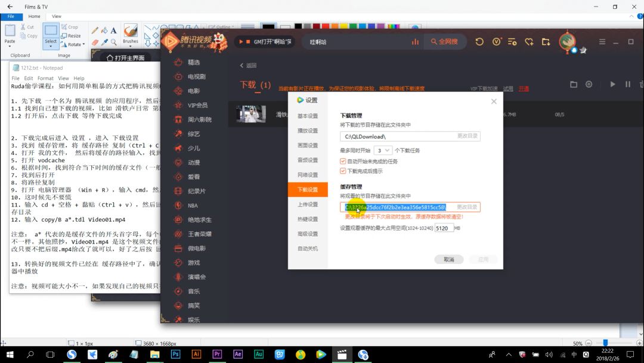Viewport: 644px width, 363px height.
Task: Start all downloads with the play icon
Action: 612,84
